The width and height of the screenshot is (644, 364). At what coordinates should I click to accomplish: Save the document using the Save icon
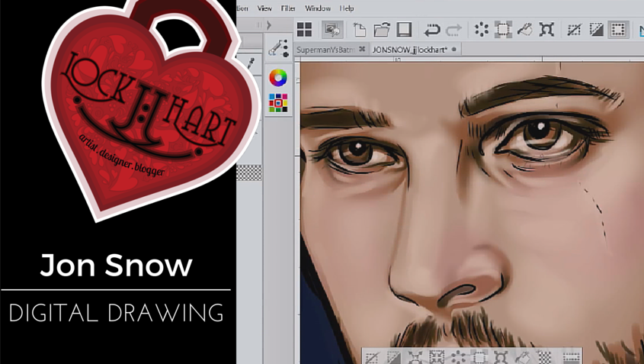(404, 30)
